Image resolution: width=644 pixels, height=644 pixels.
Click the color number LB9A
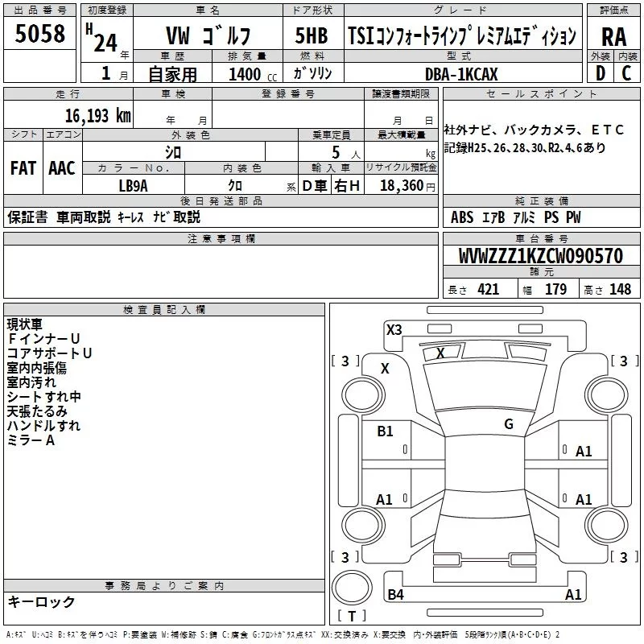click(x=133, y=186)
